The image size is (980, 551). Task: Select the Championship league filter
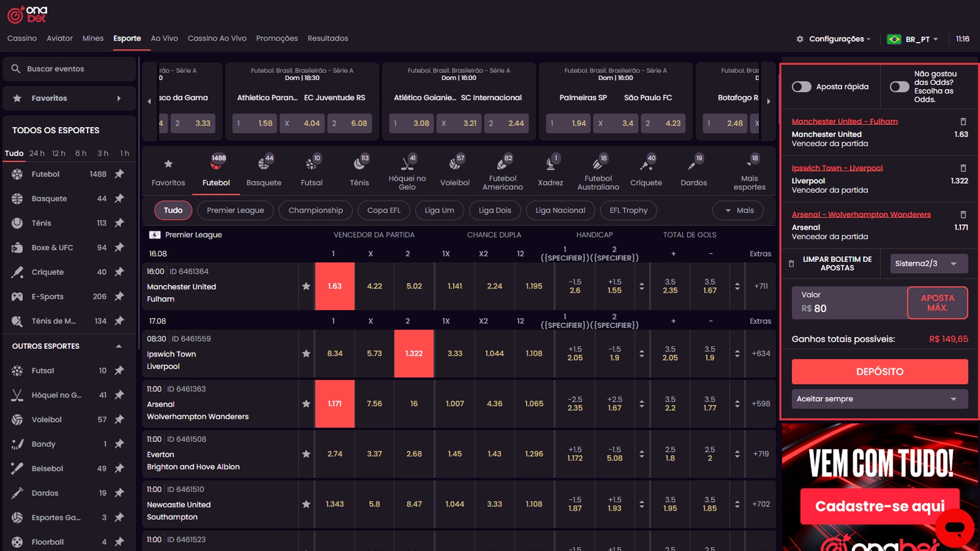315,210
